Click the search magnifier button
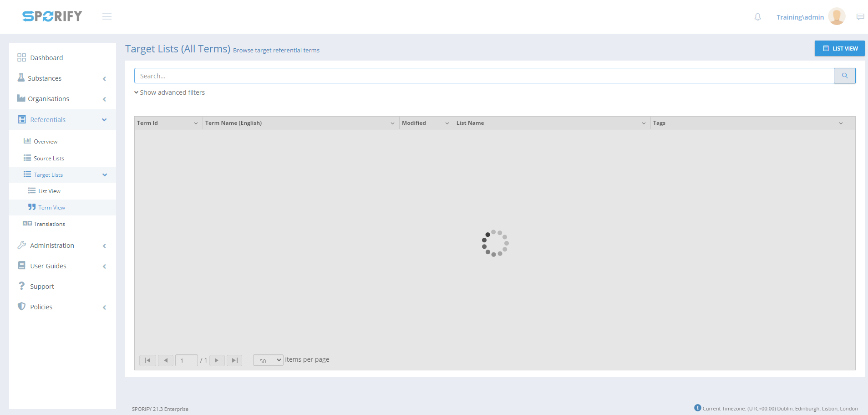 844,76
